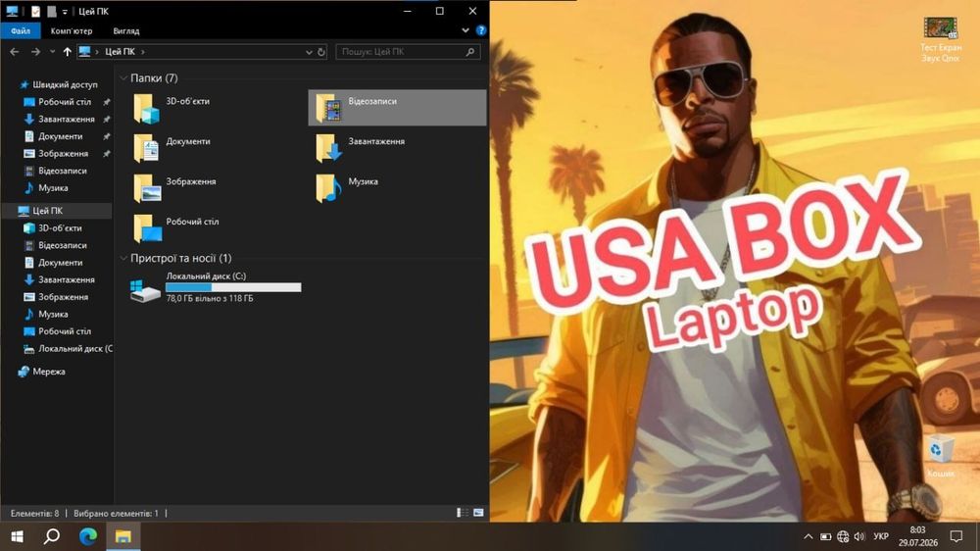Screen dimensions: 980x551
Task: Select the Завантаження folder icon in content
Action: 328,149
